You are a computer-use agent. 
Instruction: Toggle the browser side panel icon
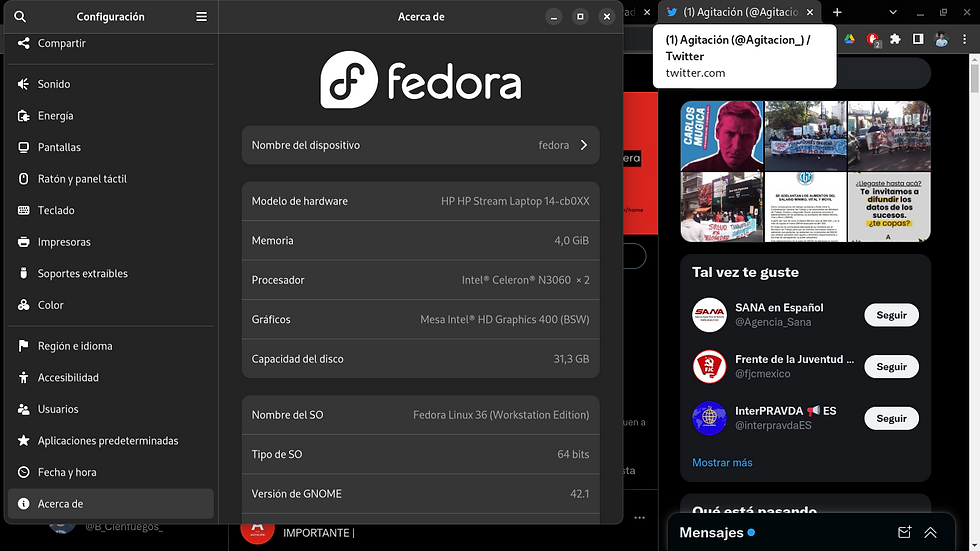click(x=918, y=39)
